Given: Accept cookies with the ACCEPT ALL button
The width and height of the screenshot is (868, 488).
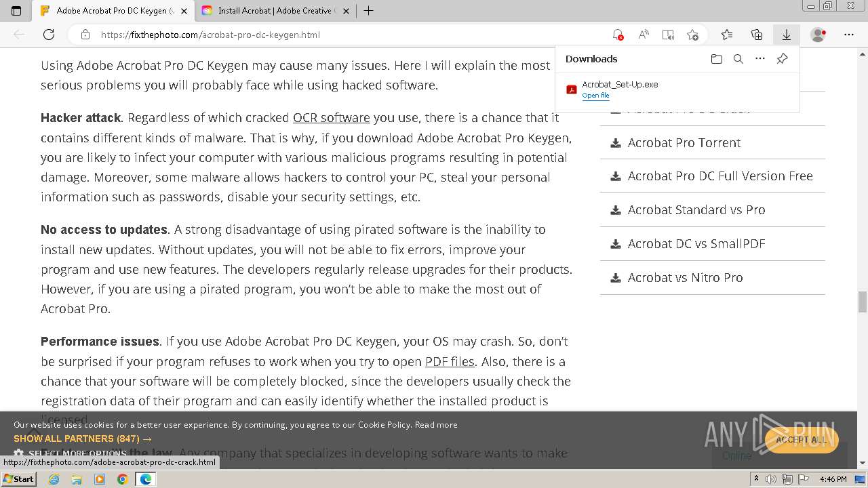Looking at the screenshot, I should coord(801,439).
